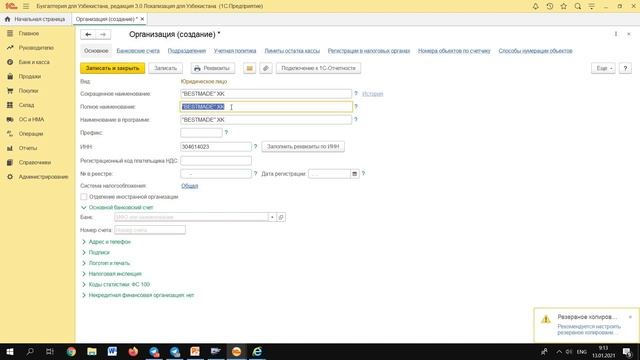This screenshot has width=640, height=360.
Task: Open the Номера объектов по счетчику tab
Action: point(454,51)
